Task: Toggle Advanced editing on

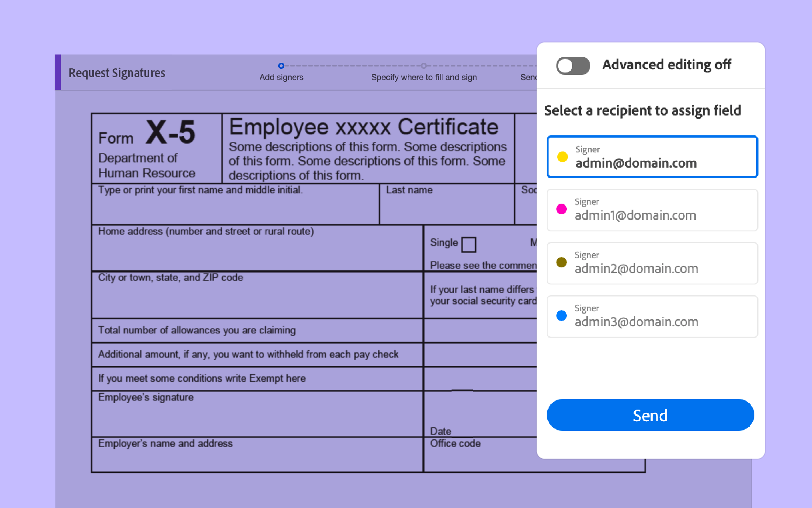Action: (x=573, y=66)
